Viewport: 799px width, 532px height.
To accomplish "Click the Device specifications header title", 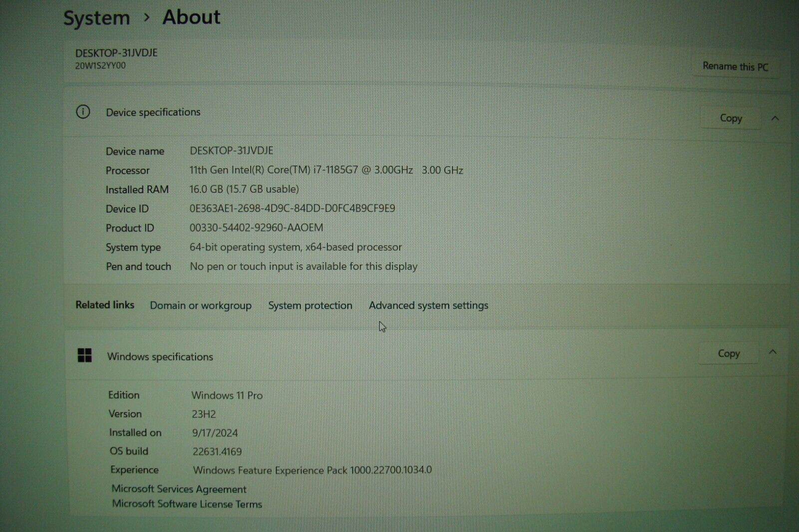I will point(153,112).
